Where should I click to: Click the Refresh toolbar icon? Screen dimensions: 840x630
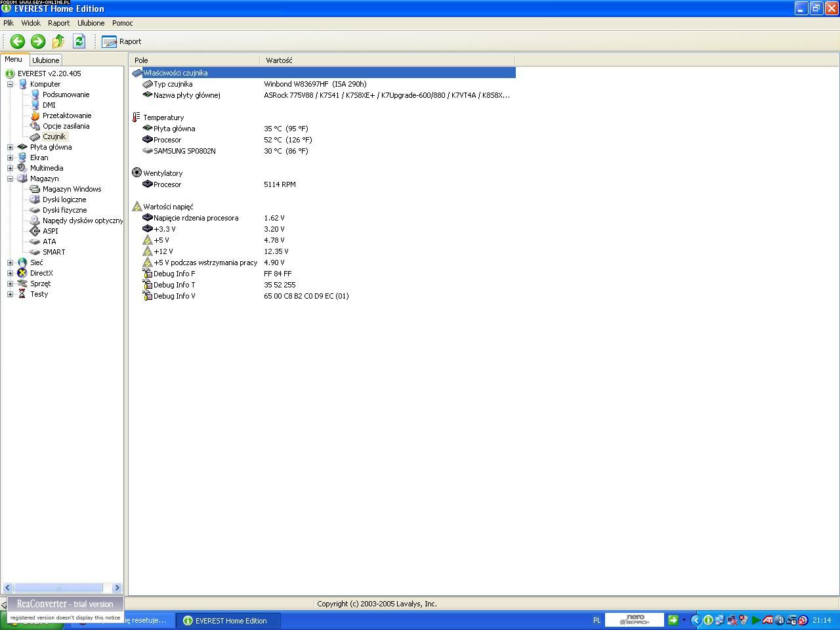[x=79, y=41]
